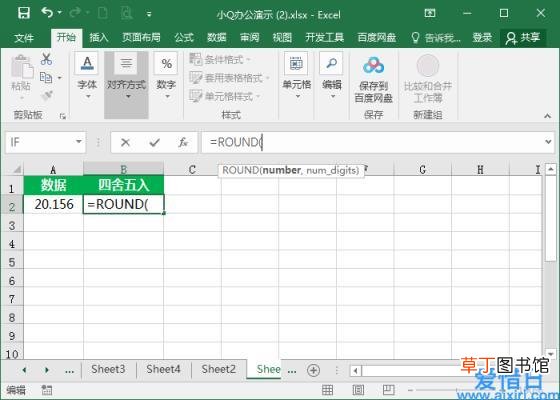The width and height of the screenshot is (560, 400).
Task: Expand the formula bar chevron
Action: 549,142
